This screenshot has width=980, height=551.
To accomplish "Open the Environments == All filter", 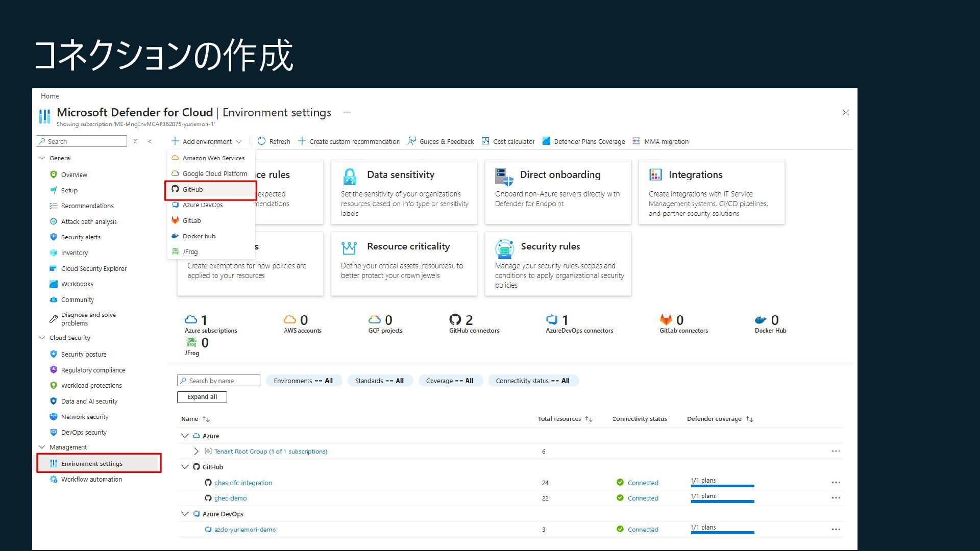I will [x=303, y=381].
